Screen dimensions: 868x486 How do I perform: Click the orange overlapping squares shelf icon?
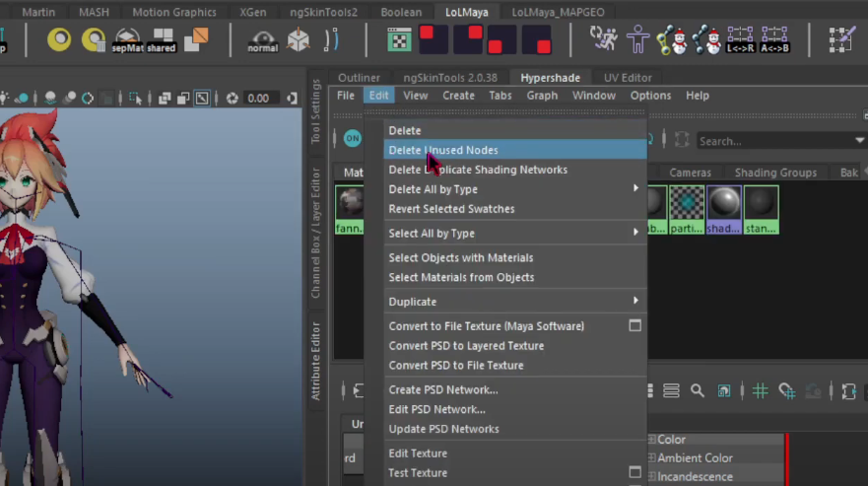[196, 39]
